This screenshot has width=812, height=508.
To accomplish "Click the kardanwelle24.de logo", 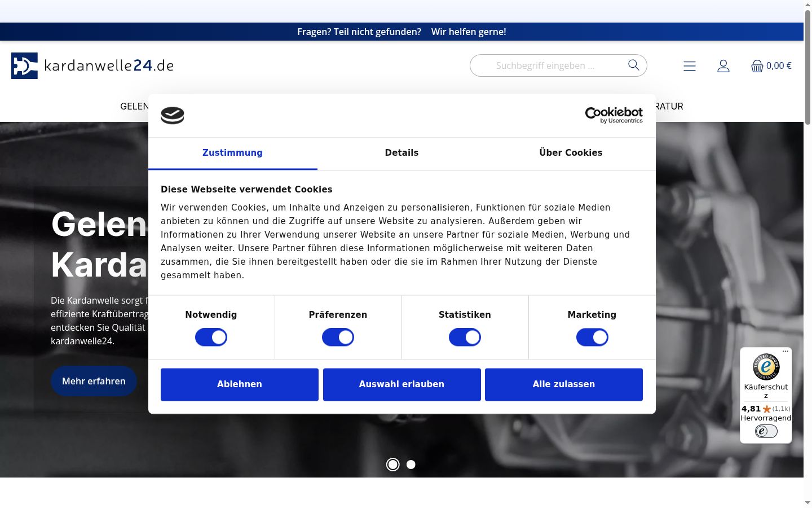I will [92, 65].
